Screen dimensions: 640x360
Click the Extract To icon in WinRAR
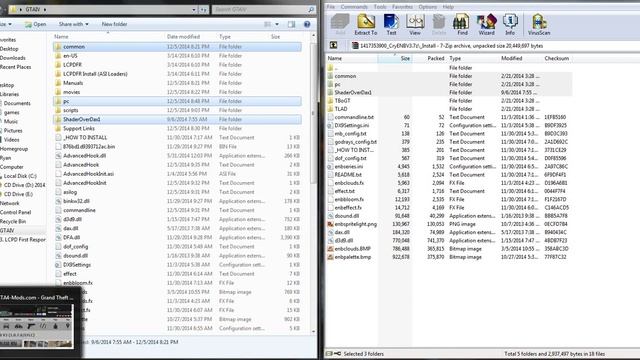point(365,24)
